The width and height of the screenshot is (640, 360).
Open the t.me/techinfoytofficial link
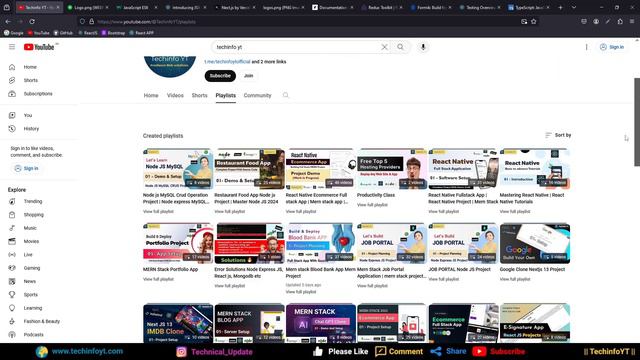click(x=227, y=62)
